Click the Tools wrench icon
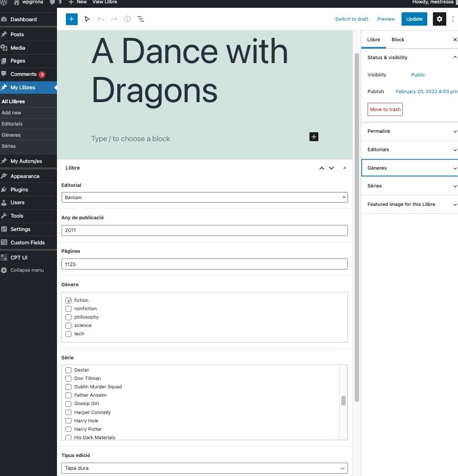Screen dimensions: 458x476 pyautogui.click(x=4, y=215)
